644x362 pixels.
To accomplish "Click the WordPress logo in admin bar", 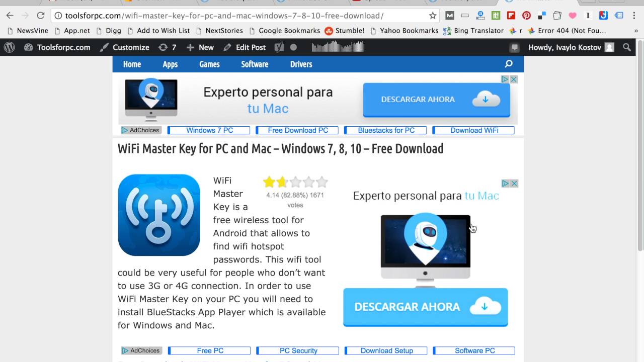I will point(10,47).
